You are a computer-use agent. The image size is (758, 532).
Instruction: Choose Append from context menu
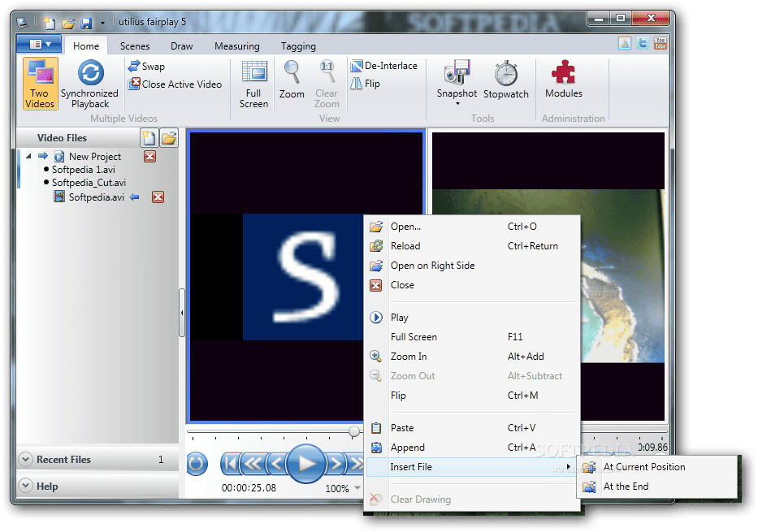click(x=472, y=448)
